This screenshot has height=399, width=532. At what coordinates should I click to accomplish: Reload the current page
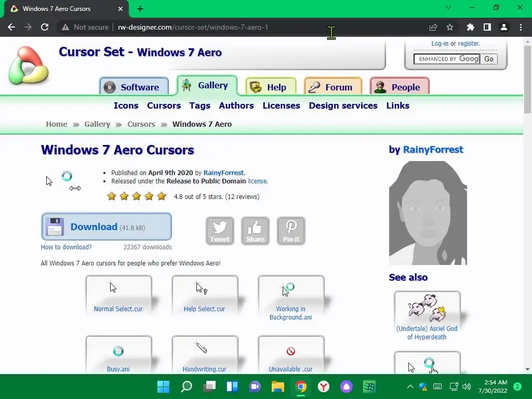(x=45, y=27)
